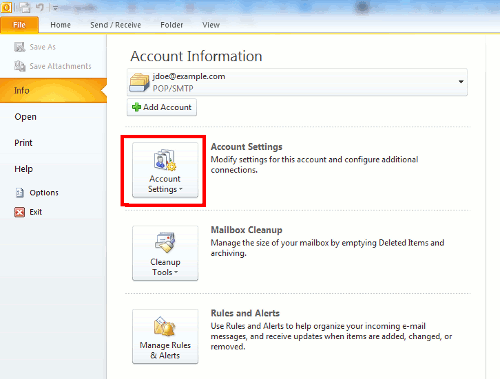Choose Exit to close Outlook

pyautogui.click(x=36, y=212)
